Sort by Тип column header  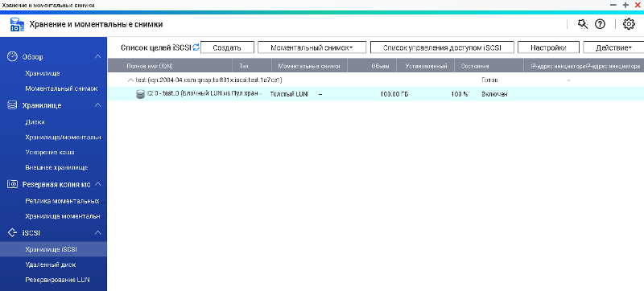point(252,66)
